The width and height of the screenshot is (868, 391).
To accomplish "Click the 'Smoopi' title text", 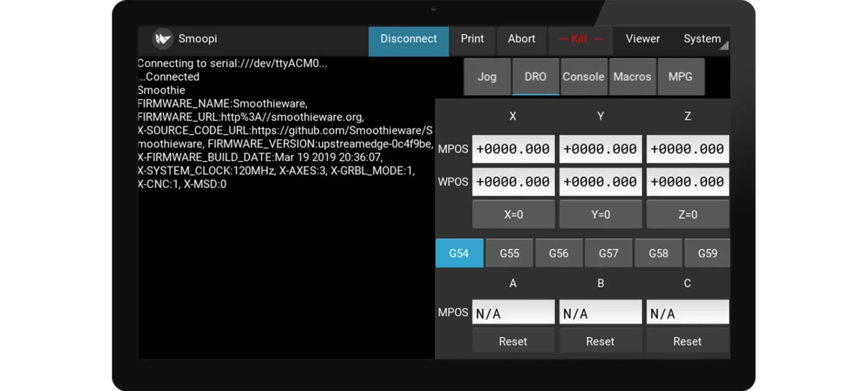I will [x=198, y=39].
